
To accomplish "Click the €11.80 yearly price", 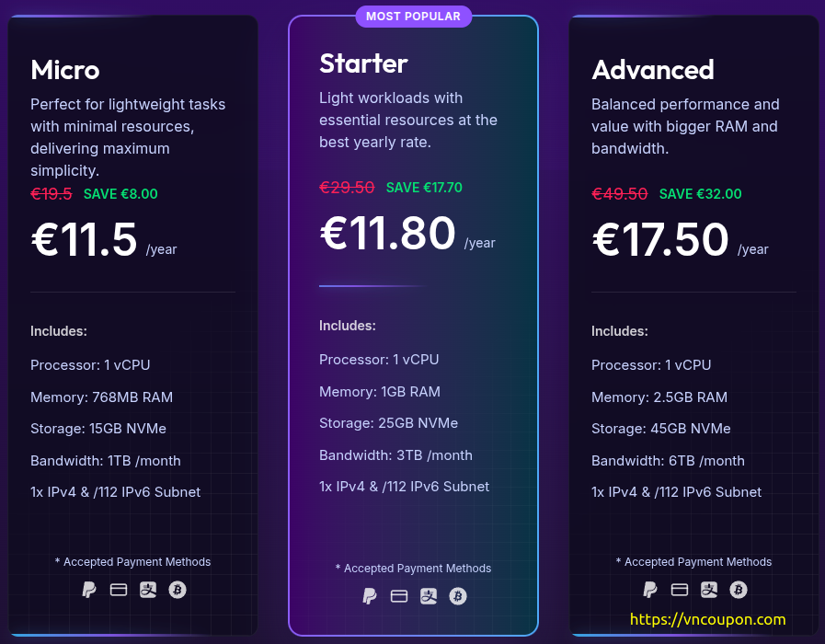I will 388,233.
